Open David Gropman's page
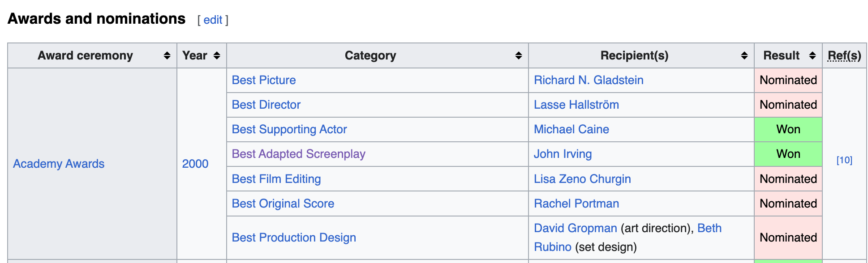This screenshot has width=868, height=263. pyautogui.click(x=576, y=228)
